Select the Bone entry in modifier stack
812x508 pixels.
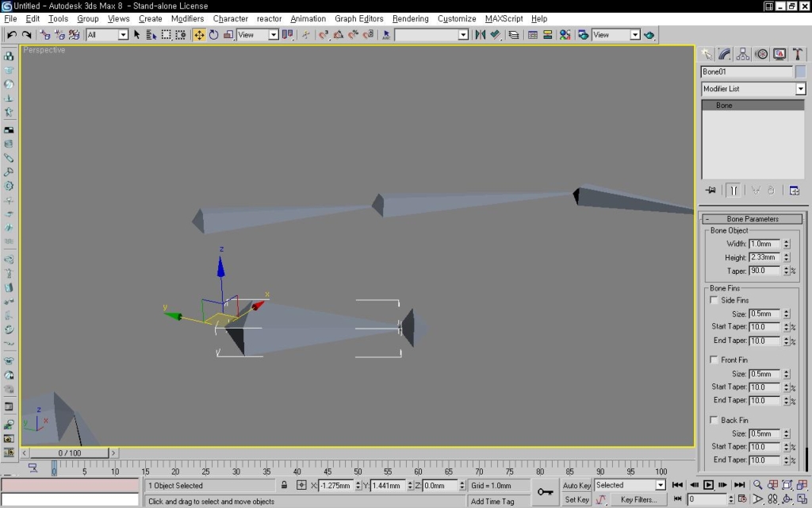(753, 106)
